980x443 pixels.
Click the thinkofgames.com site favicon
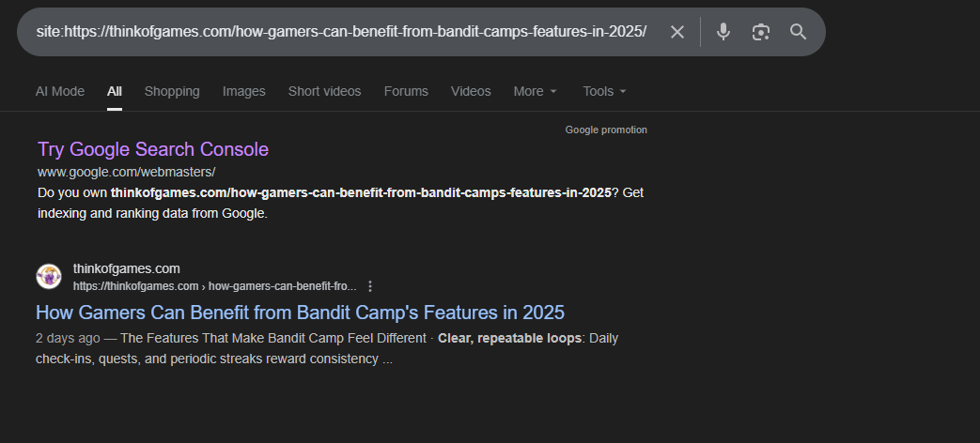[49, 277]
